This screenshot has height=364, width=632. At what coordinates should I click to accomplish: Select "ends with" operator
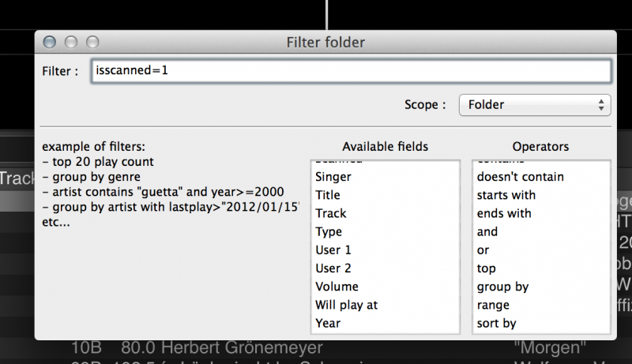[504, 213]
